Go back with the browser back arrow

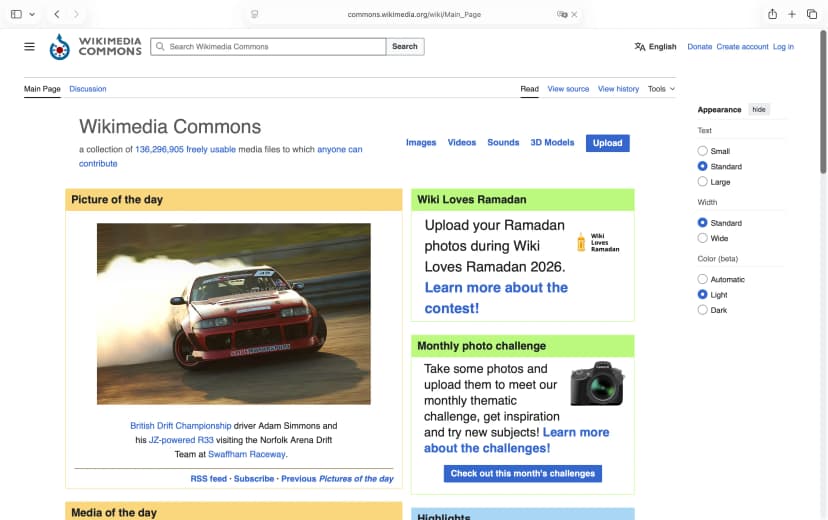57,14
